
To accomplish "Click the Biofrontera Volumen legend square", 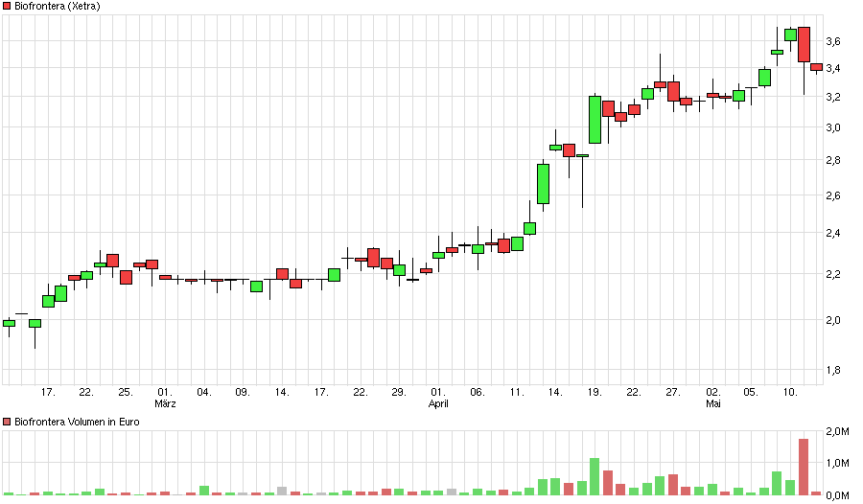I will point(7,422).
